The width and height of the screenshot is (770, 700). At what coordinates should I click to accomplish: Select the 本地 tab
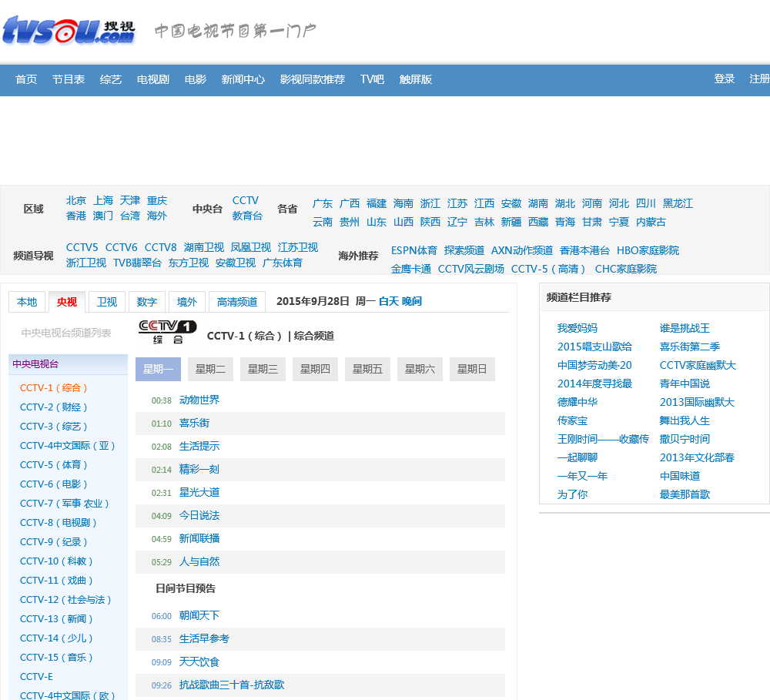click(x=27, y=302)
